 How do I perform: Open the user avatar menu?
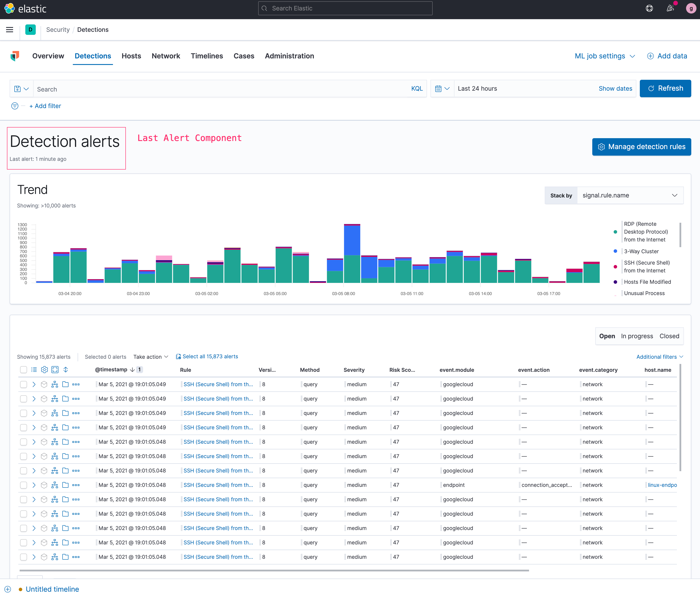[691, 8]
